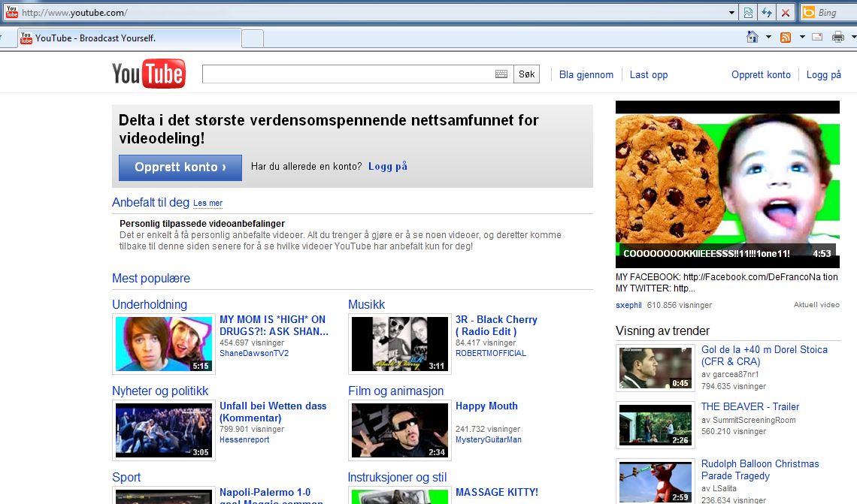Open the Bla gjennom link
The height and width of the screenshot is (504, 857).
586,75
